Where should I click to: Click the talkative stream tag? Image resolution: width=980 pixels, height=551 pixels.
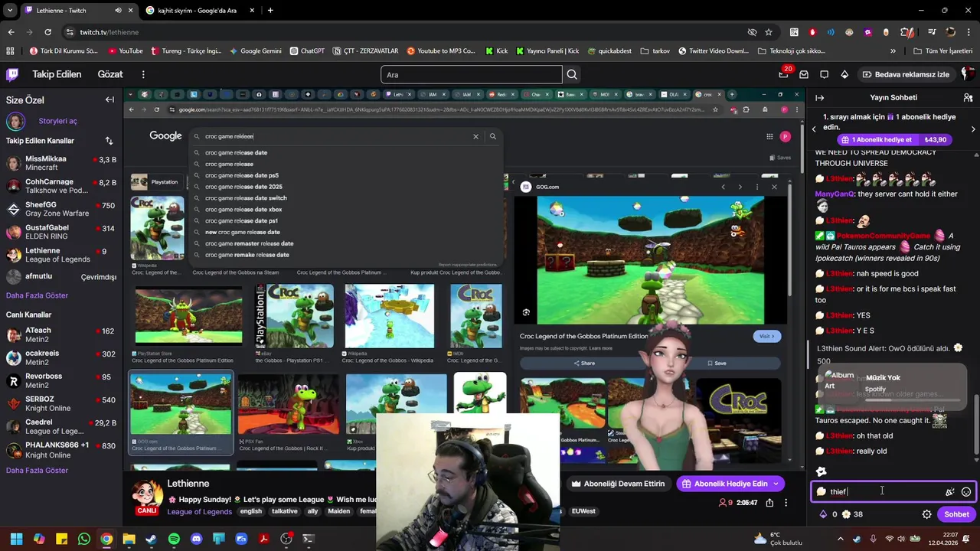coord(285,511)
